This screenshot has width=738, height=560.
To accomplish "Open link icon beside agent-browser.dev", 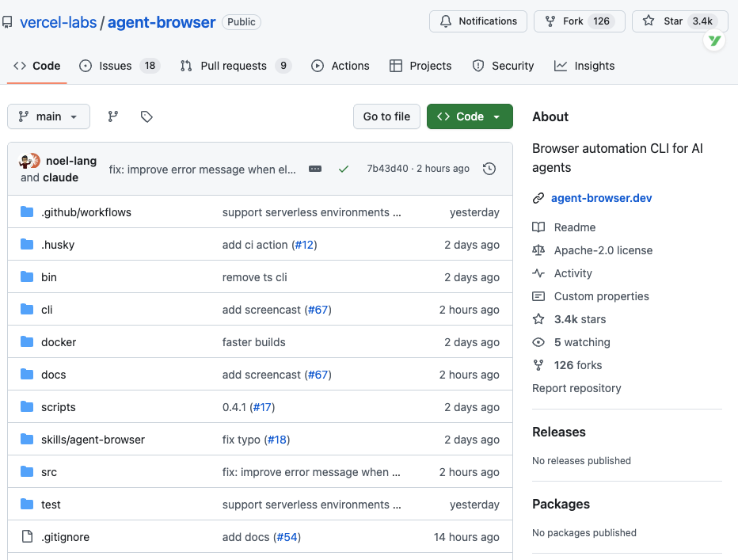I will (538, 198).
